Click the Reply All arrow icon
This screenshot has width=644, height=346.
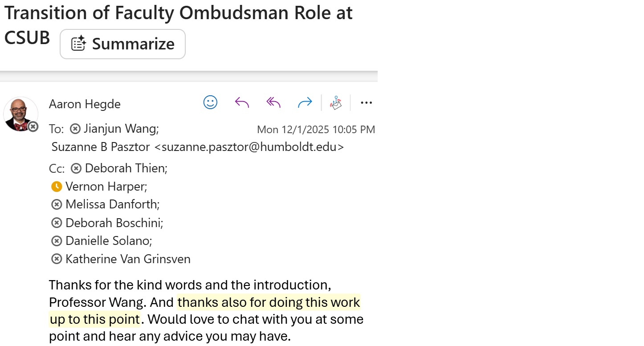pos(273,103)
